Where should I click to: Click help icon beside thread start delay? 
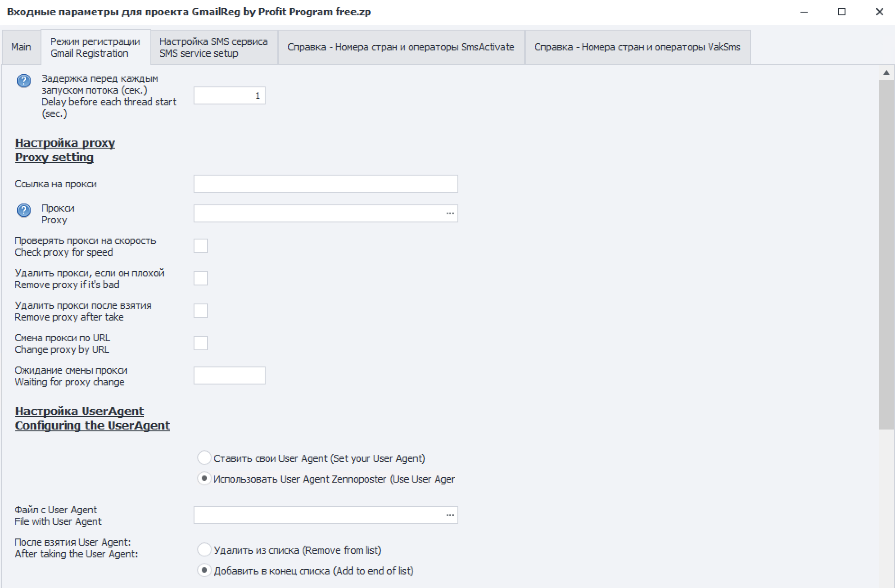pos(23,81)
